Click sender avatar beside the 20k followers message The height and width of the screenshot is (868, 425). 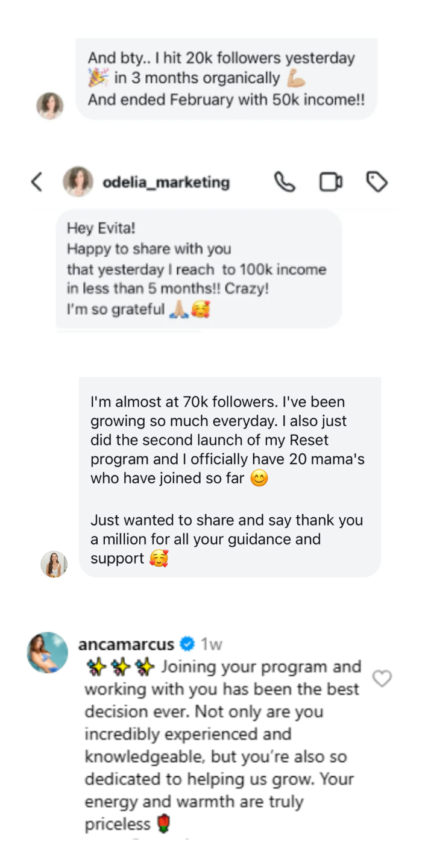[x=50, y=105]
